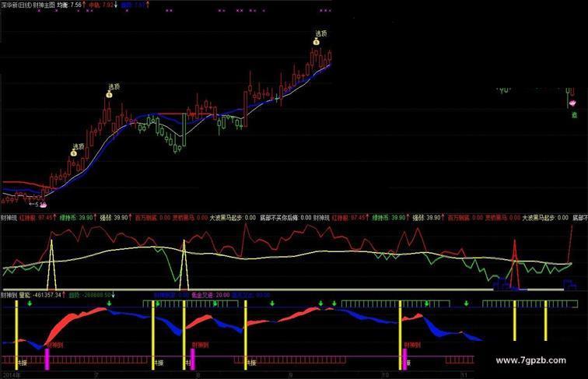Click the money bag icon under the lowest 逃顶 label

click(73, 153)
